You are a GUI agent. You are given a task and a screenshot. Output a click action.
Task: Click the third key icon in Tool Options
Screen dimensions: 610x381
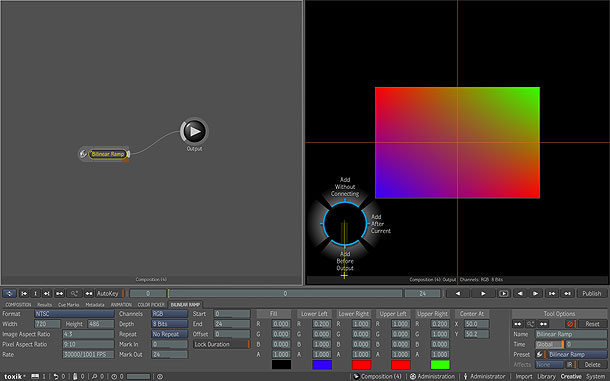(x=543, y=324)
